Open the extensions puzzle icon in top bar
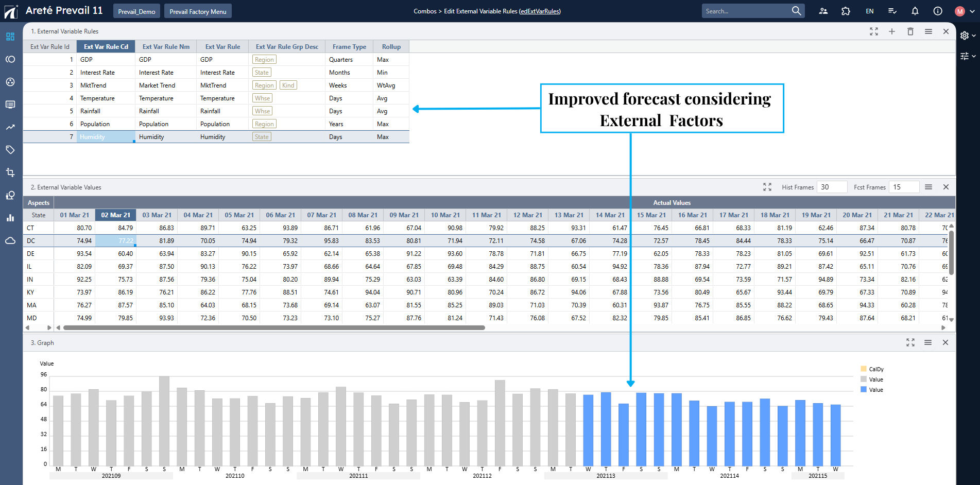 pyautogui.click(x=846, y=11)
